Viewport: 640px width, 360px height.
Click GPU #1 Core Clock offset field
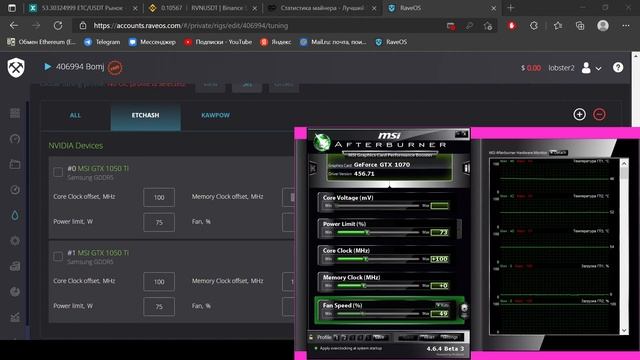tap(159, 282)
